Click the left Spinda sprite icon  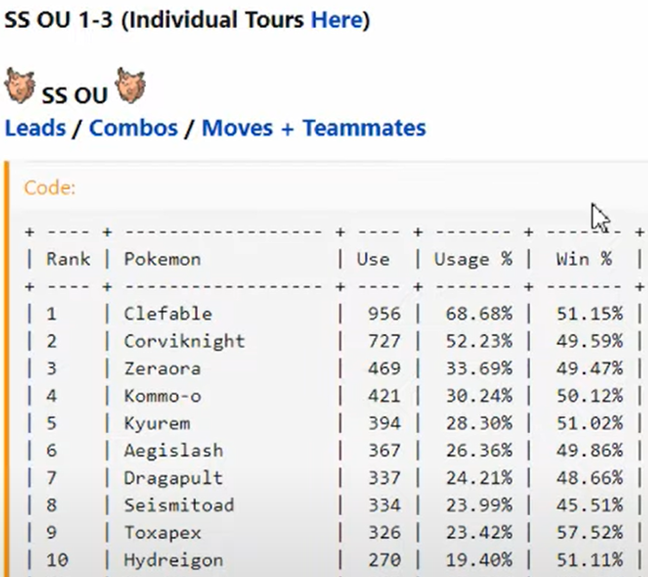coord(19,85)
